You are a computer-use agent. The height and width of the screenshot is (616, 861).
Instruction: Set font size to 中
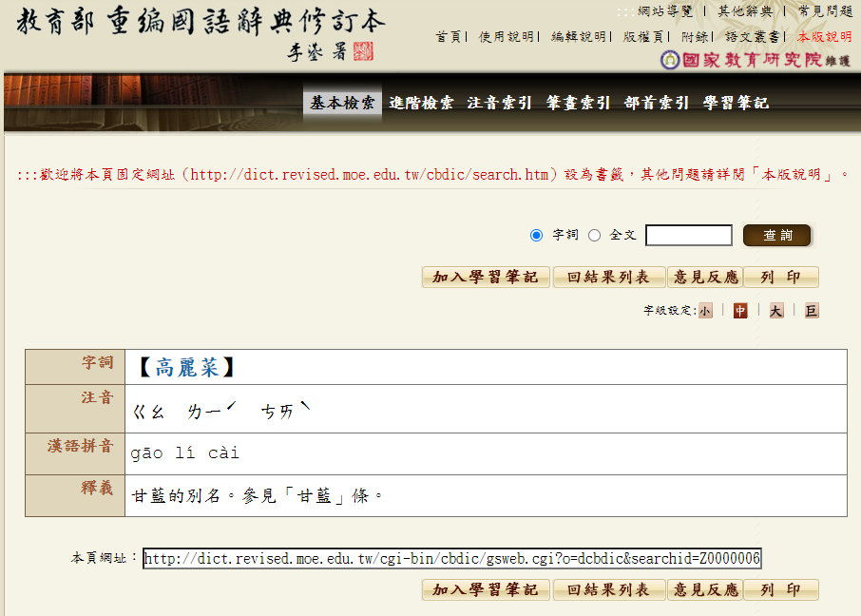click(x=740, y=311)
